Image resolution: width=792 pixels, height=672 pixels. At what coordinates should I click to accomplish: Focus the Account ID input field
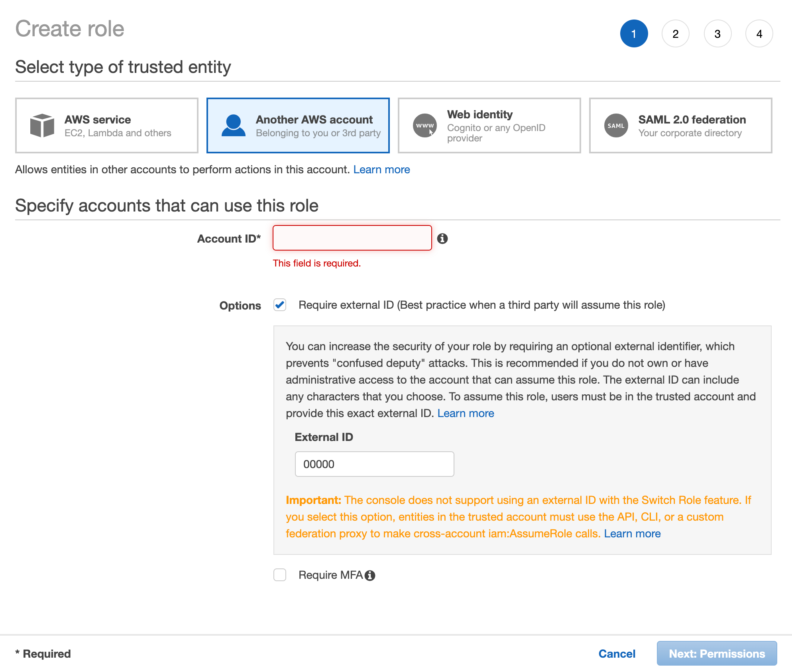[x=352, y=238]
